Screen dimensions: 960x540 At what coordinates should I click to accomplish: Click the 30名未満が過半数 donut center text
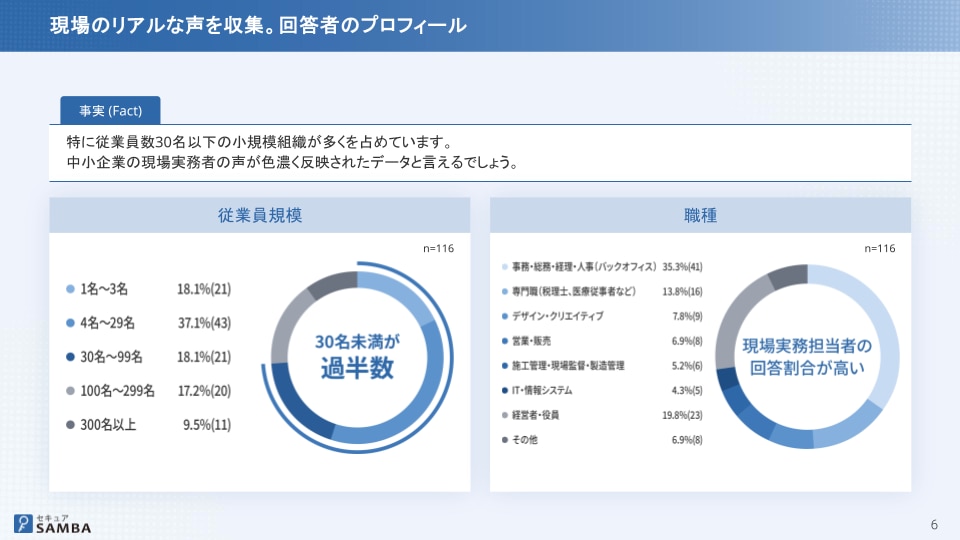click(357, 355)
